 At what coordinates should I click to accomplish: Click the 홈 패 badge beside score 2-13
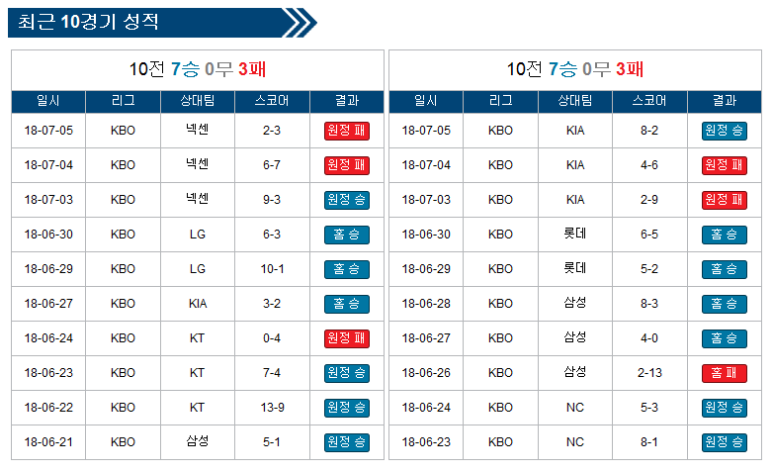pyautogui.click(x=724, y=373)
